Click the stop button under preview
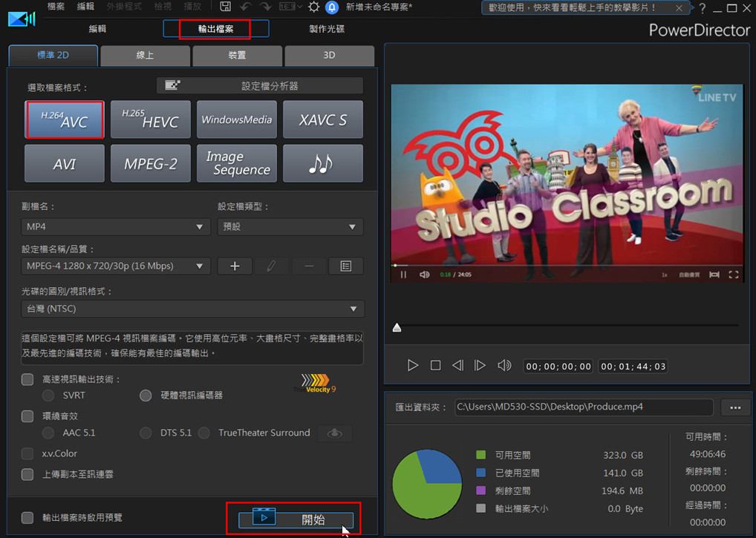This screenshot has height=538, width=756. pyautogui.click(x=436, y=366)
